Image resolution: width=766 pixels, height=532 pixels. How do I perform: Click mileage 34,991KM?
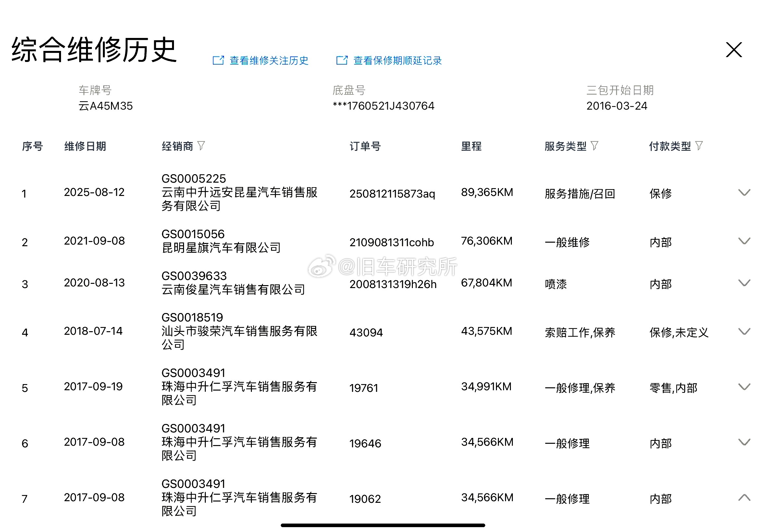[x=486, y=387]
